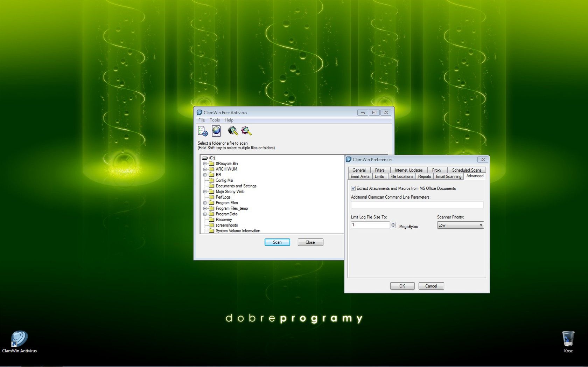588x367 pixels.
Task: Click the ClamWin Preferences title bar icon
Action: (349, 159)
